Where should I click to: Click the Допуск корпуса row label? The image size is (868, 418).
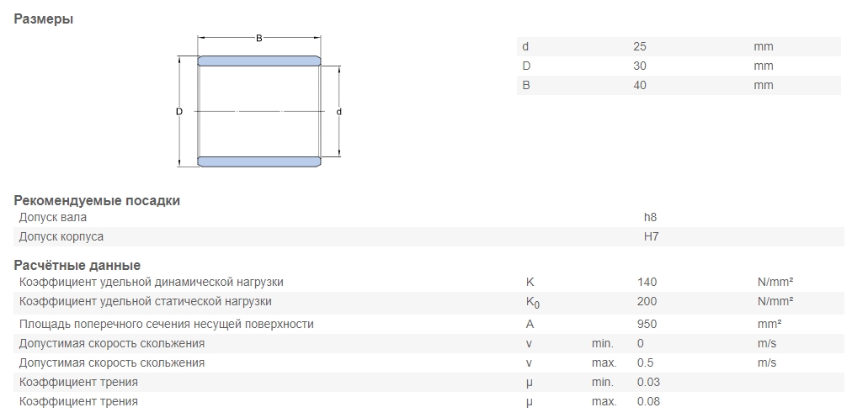click(61, 236)
